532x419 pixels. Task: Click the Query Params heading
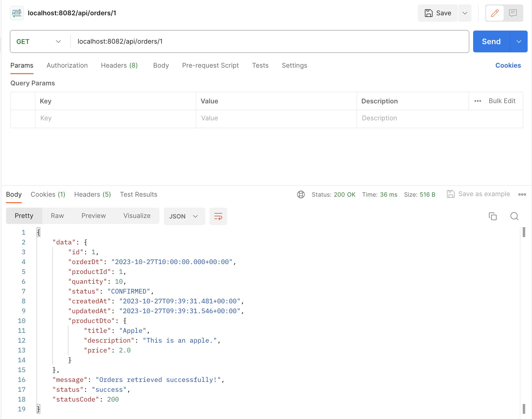33,83
